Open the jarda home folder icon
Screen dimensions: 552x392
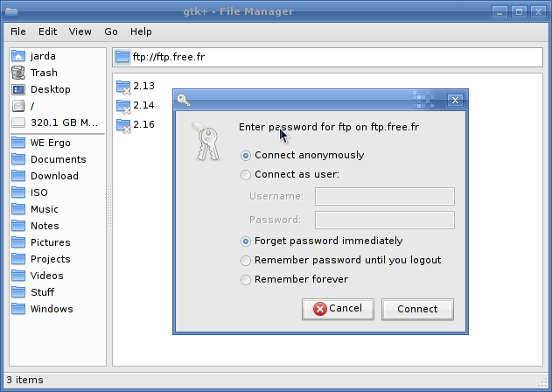(x=18, y=56)
